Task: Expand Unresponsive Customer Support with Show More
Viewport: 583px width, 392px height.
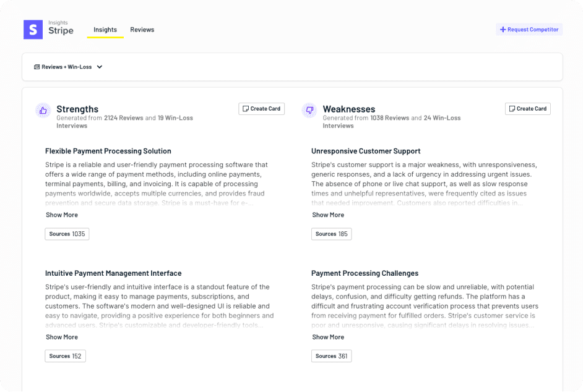Action: click(x=328, y=215)
